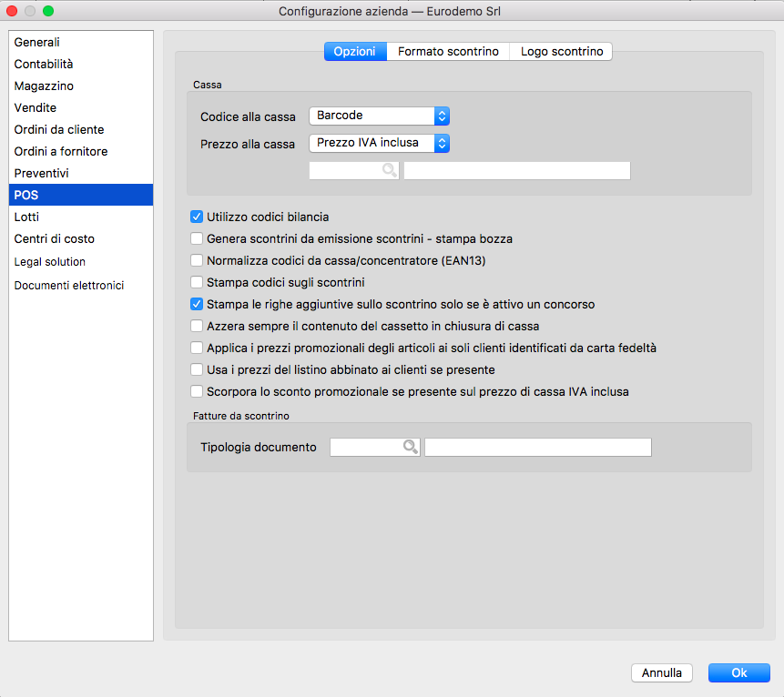Close the Configurazione azienda window
The height and width of the screenshot is (697, 784).
(13, 11)
